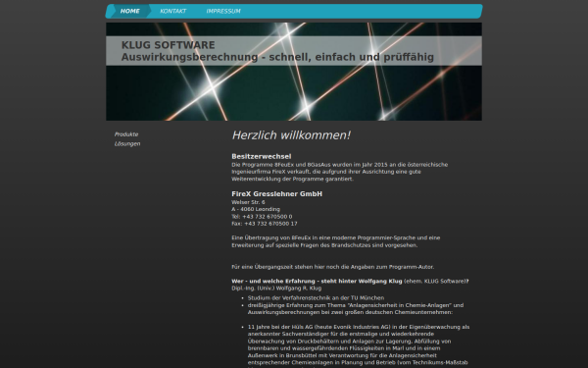Open the HOME navigation tab

(x=129, y=11)
